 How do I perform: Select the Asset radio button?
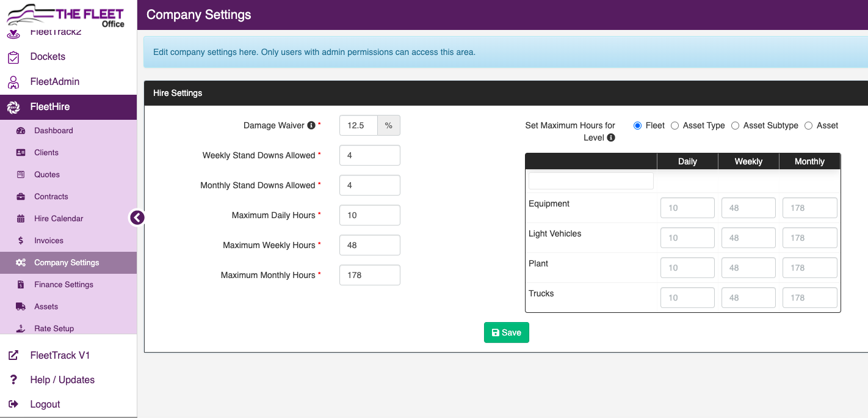[808, 125]
